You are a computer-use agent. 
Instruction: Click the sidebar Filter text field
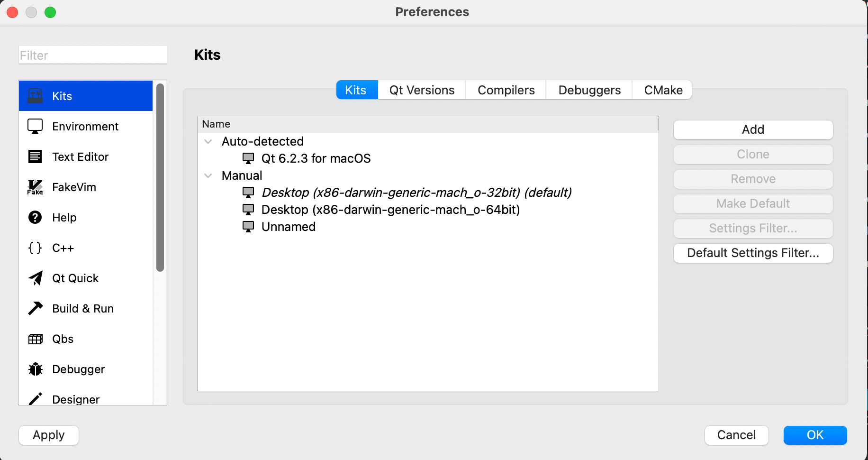pyautogui.click(x=93, y=55)
